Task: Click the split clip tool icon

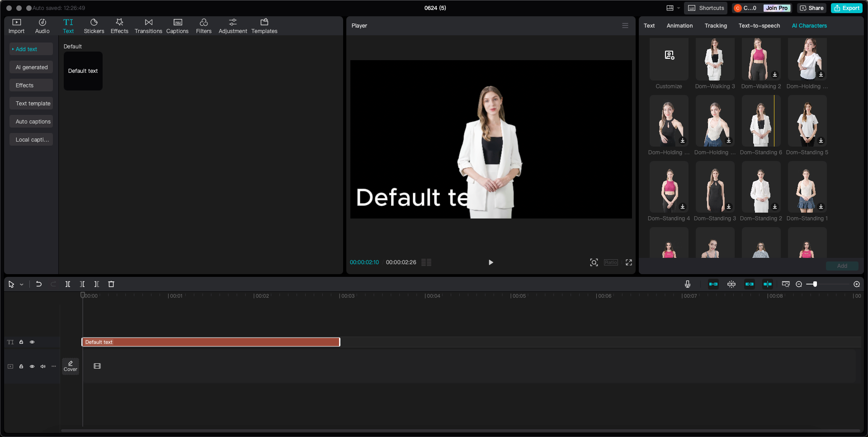Action: coord(68,284)
